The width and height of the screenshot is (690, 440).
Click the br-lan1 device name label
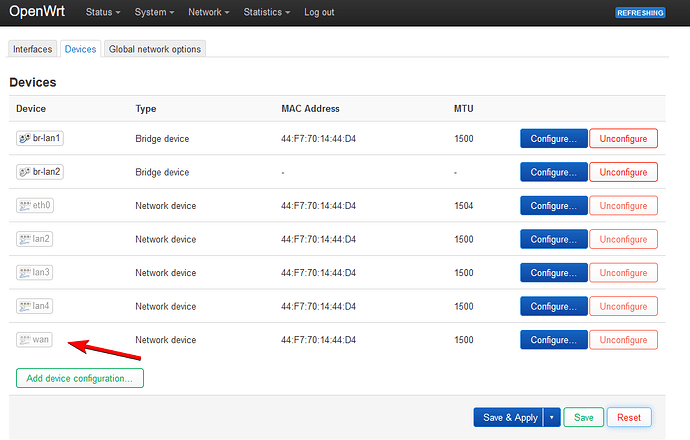coord(46,138)
